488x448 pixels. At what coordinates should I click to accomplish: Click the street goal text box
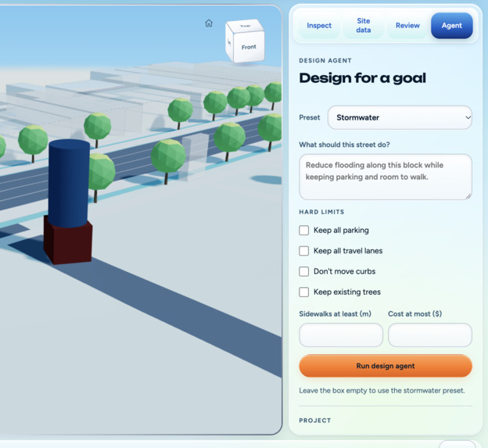click(386, 177)
